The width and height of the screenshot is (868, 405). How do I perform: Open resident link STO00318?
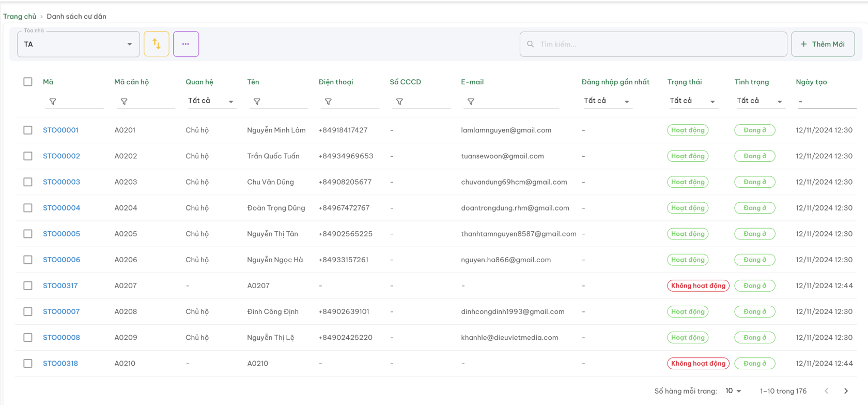[60, 364]
